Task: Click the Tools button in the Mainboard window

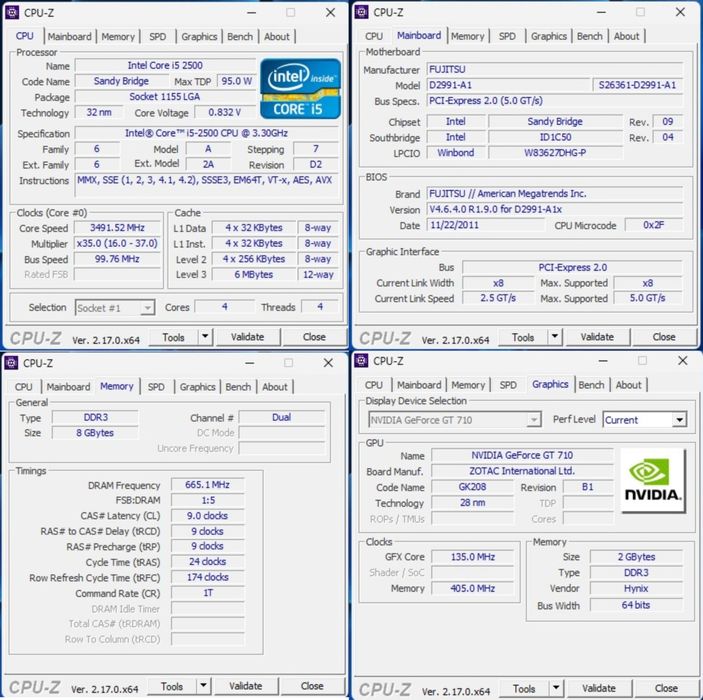Action: click(523, 337)
